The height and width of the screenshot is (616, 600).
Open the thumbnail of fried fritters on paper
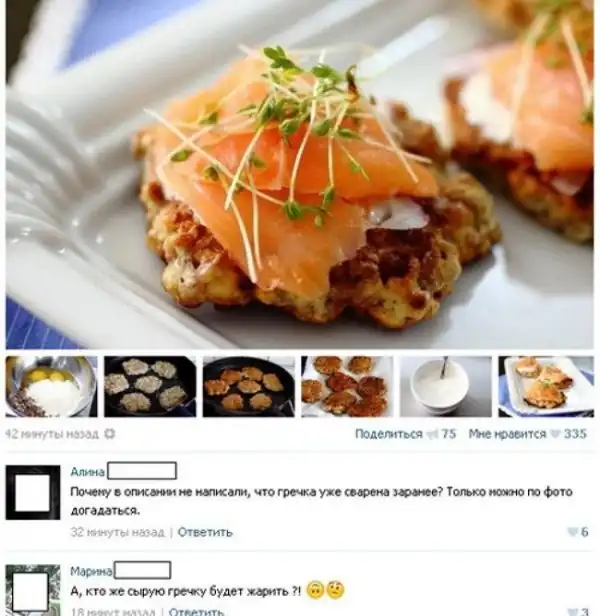coord(347,387)
